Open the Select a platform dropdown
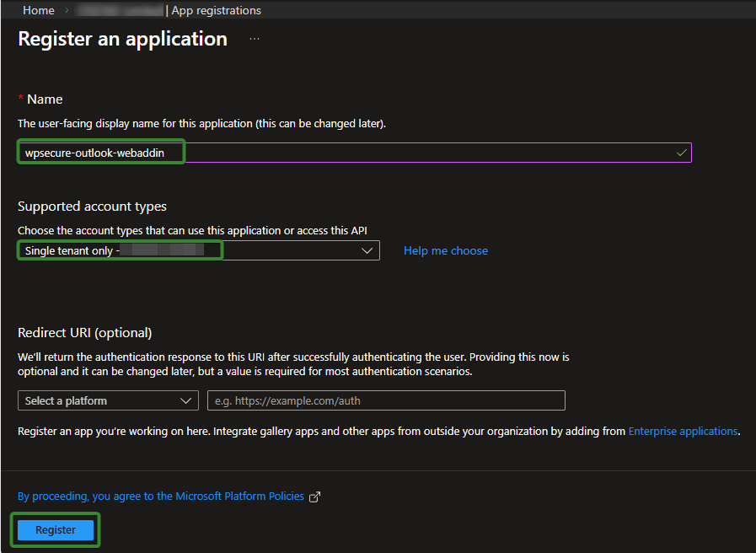Viewport: 756px width, 553px height. [x=108, y=400]
